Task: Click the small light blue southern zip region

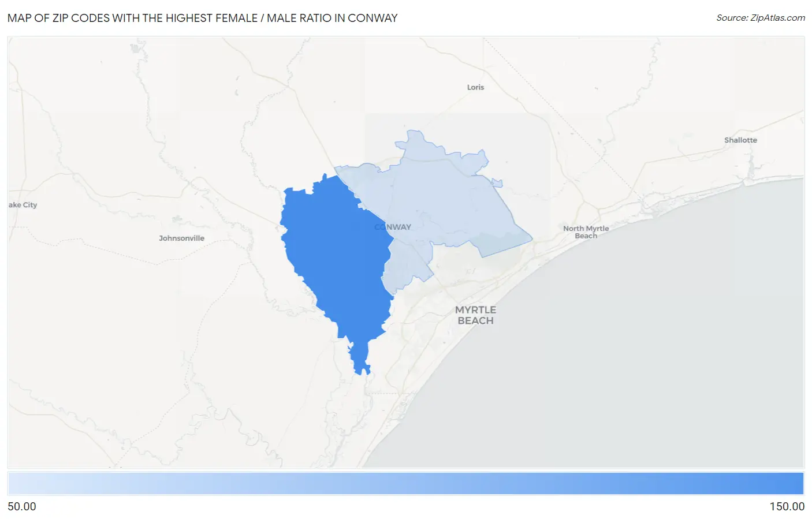Action: click(407, 266)
